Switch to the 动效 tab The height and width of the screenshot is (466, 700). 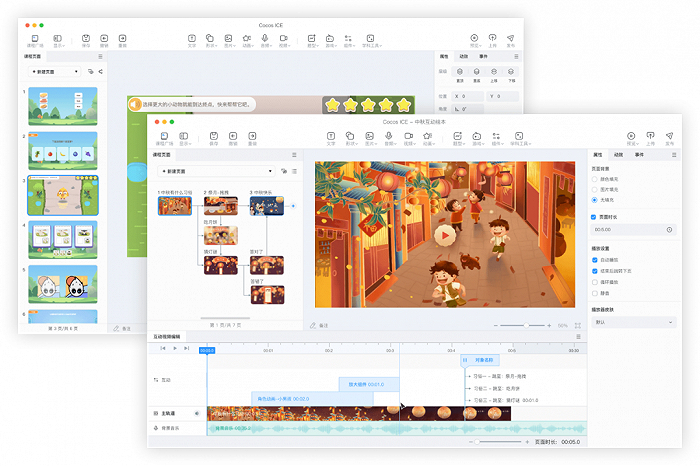618,155
